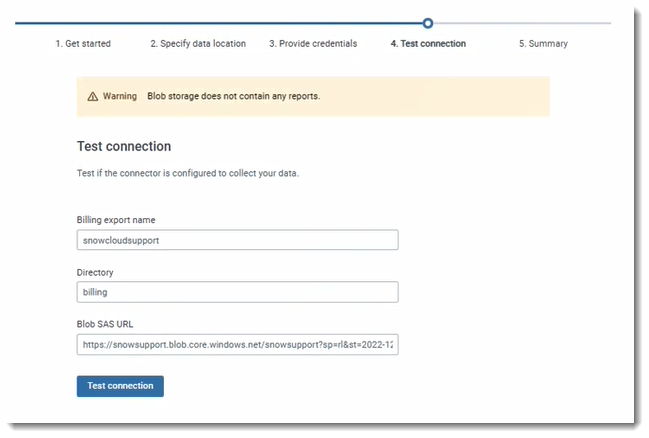Jump to step 5. Summary
This screenshot has width=649, height=438.
543,43
